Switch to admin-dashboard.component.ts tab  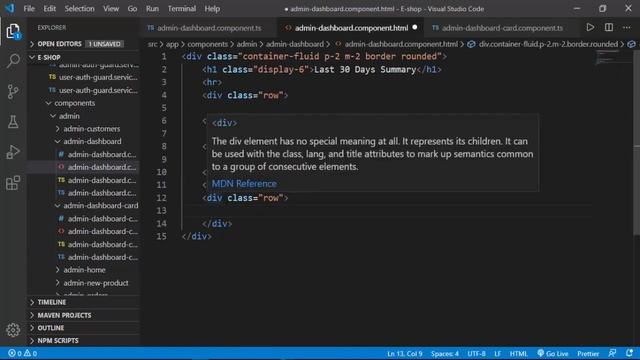pyautogui.click(x=209, y=28)
